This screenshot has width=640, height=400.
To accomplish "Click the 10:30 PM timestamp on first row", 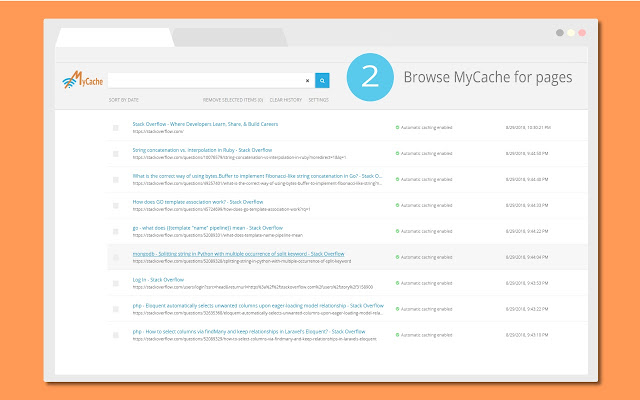I will (528, 128).
